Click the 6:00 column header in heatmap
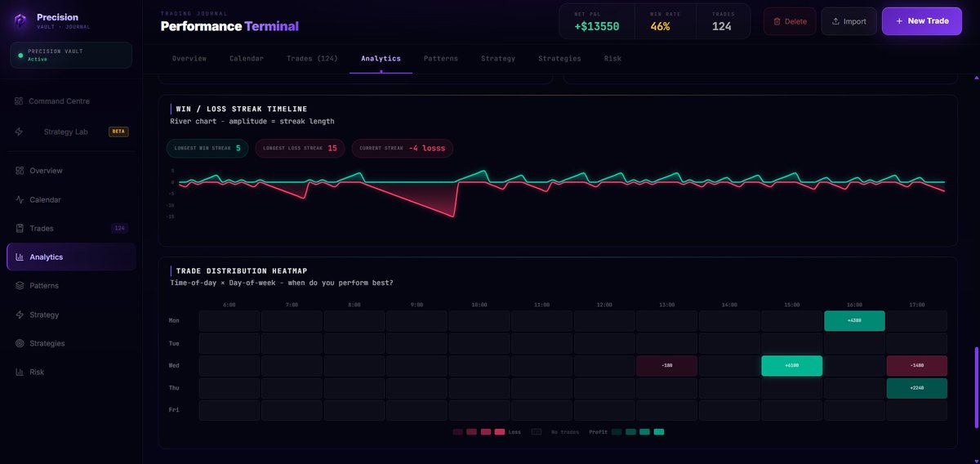 (x=229, y=305)
